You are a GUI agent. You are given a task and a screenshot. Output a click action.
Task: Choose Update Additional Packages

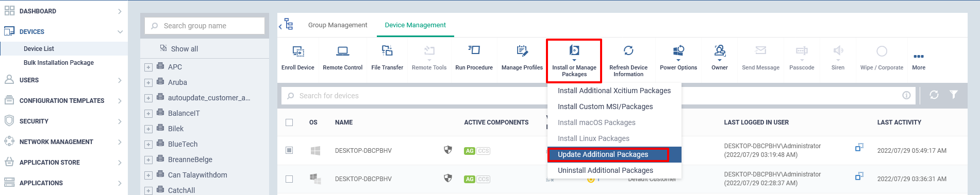pyautogui.click(x=614, y=154)
